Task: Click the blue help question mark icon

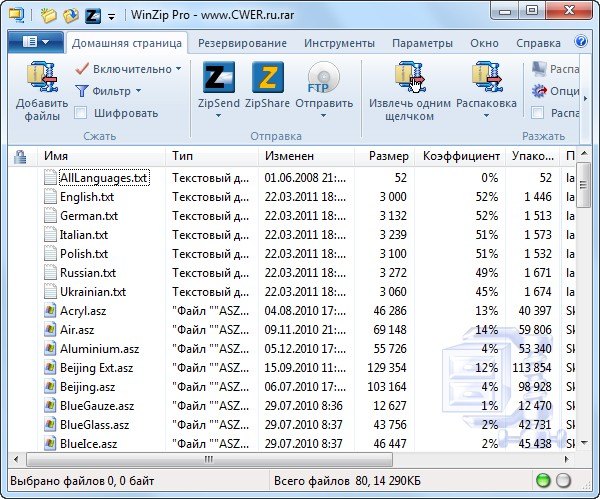Action: 582,43
